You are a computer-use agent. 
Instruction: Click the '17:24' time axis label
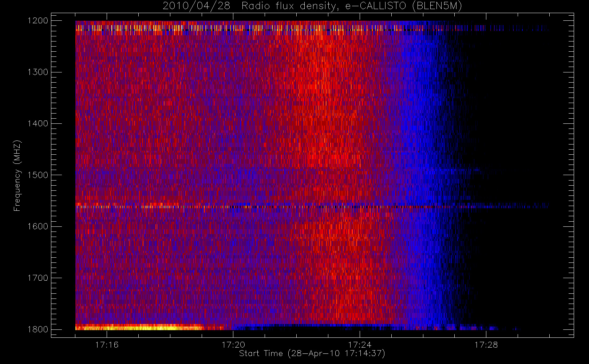[360, 345]
